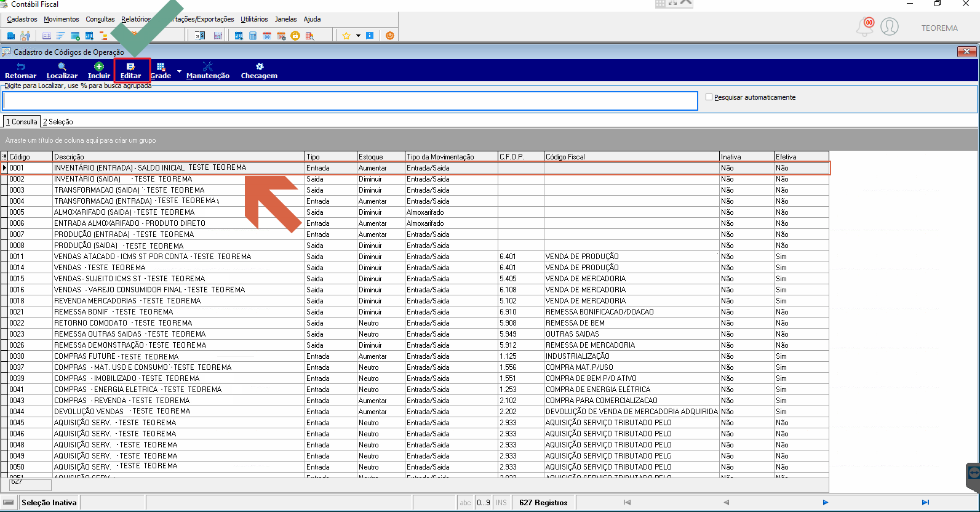The height and width of the screenshot is (512, 980).
Task: Click the purple card icon in top toolbar
Action: pyautogui.click(x=47, y=36)
